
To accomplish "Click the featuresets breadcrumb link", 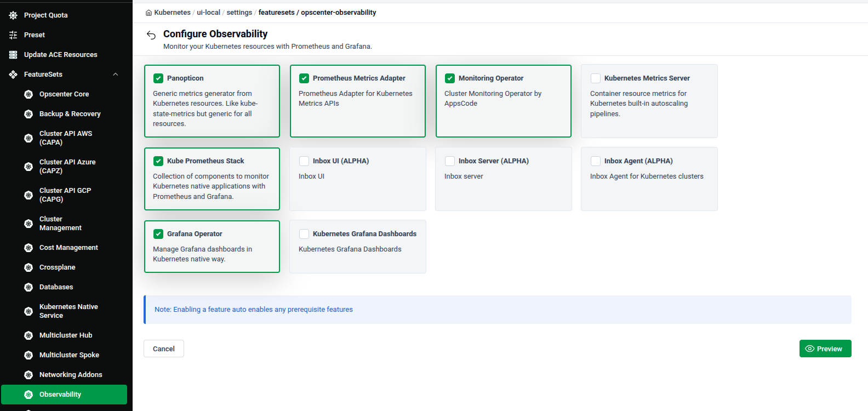I will (x=276, y=13).
